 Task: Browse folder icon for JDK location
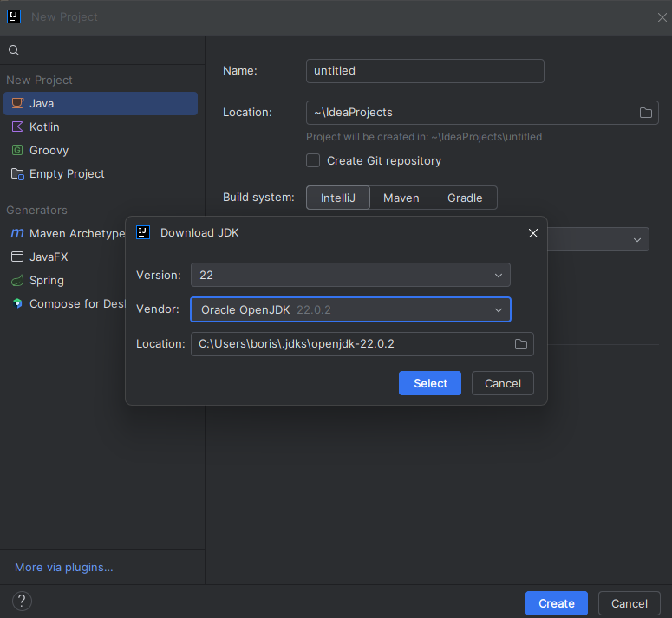(x=521, y=344)
